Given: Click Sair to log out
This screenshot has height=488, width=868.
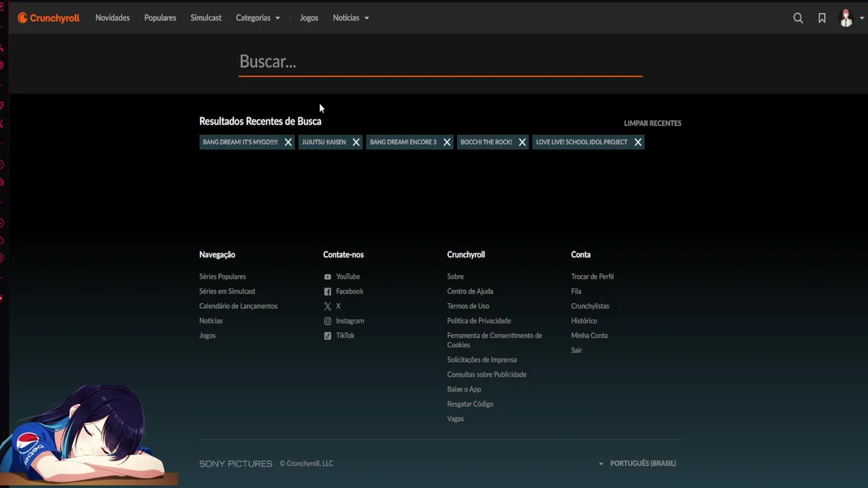Looking at the screenshot, I should (x=576, y=350).
